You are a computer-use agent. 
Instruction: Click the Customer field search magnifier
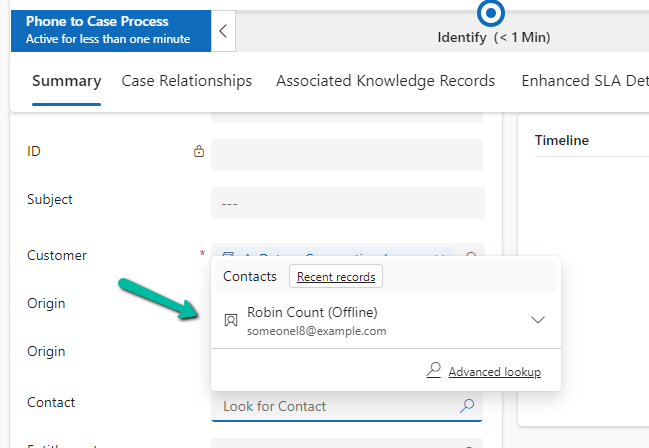471,256
